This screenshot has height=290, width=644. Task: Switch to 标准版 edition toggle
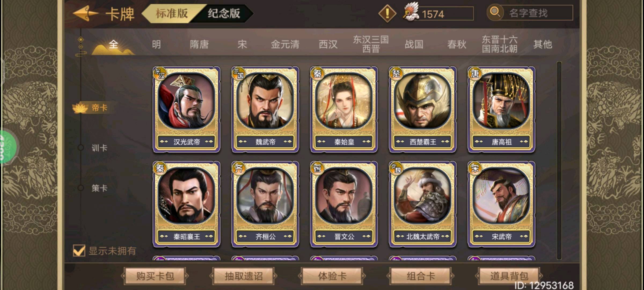(x=172, y=13)
